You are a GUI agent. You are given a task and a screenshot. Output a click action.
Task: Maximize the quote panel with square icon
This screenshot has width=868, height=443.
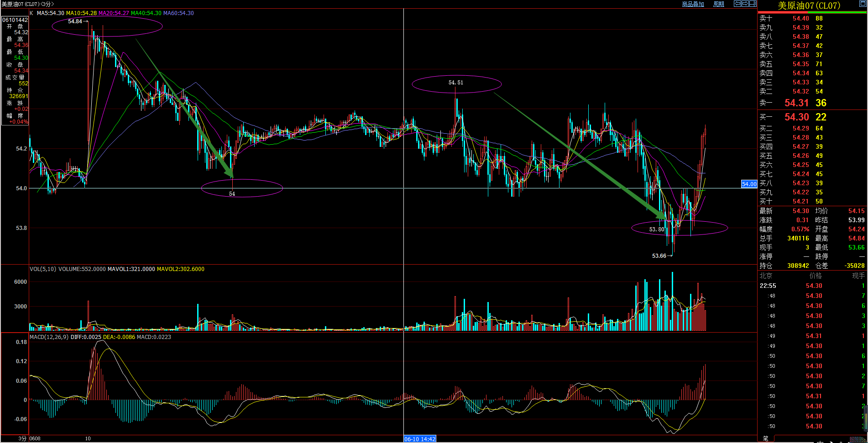pyautogui.click(x=862, y=3)
